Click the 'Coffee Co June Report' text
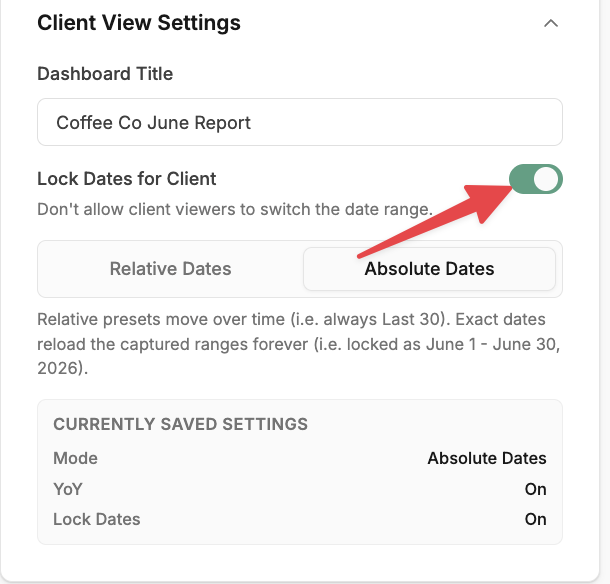The width and height of the screenshot is (610, 584). tap(153, 123)
